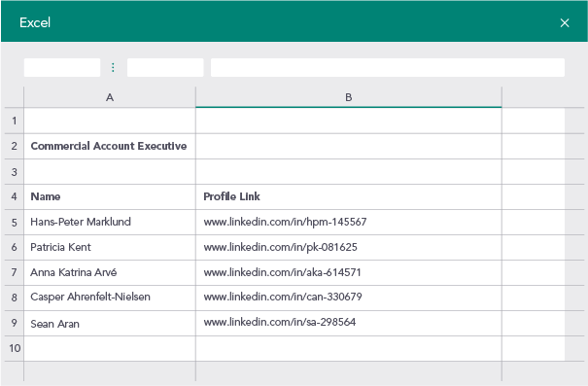Screen dimensions: 588x386
Task: Open the linkedin.com/in/pk-081625 link
Action: [280, 247]
